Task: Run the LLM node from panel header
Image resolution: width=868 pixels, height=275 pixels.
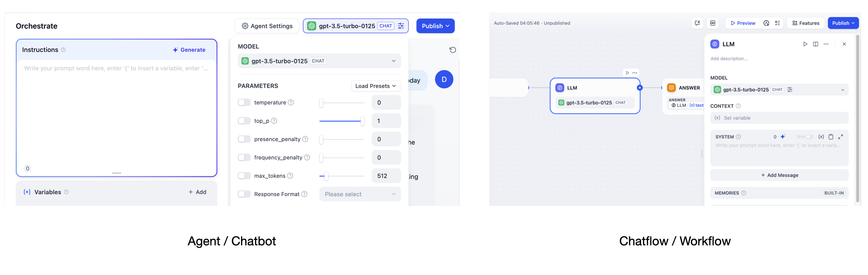Action: pyautogui.click(x=805, y=44)
